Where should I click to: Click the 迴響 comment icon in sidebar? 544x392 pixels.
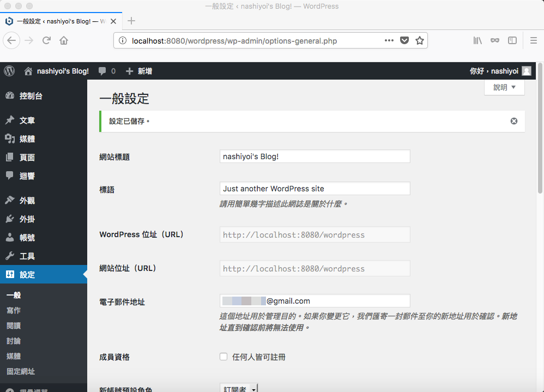pyautogui.click(x=10, y=176)
